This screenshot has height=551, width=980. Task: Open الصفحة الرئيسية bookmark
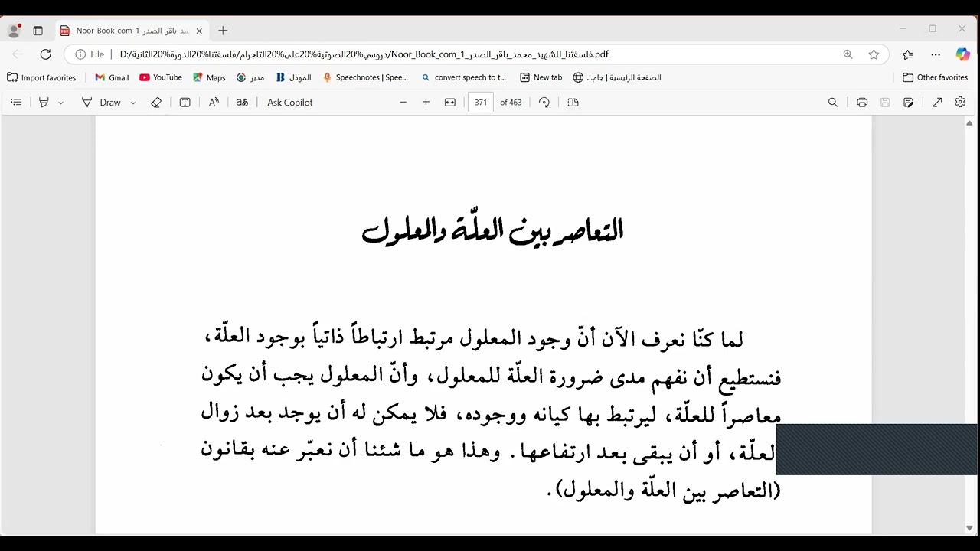pyautogui.click(x=617, y=77)
